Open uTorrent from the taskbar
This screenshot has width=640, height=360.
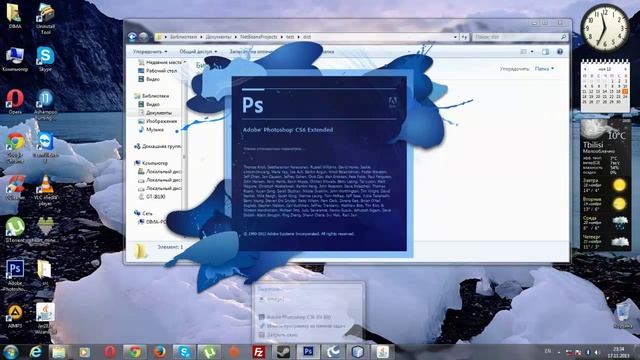point(209,352)
